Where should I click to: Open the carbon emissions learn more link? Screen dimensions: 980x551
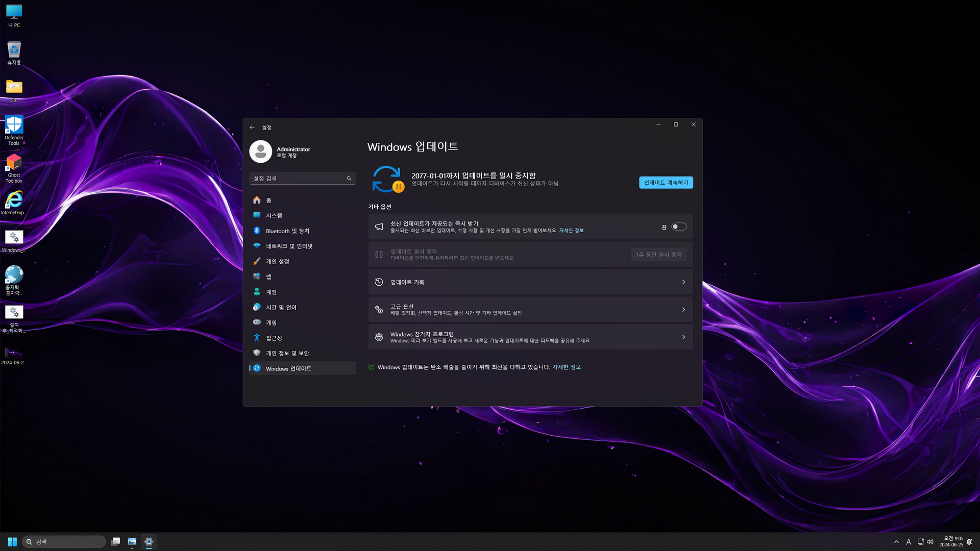(566, 367)
